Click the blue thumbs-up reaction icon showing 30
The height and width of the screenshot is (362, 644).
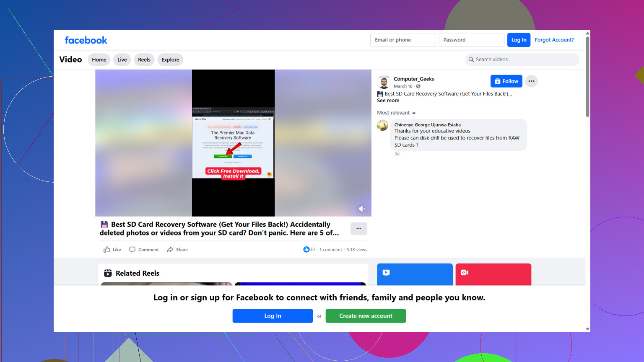pyautogui.click(x=306, y=250)
